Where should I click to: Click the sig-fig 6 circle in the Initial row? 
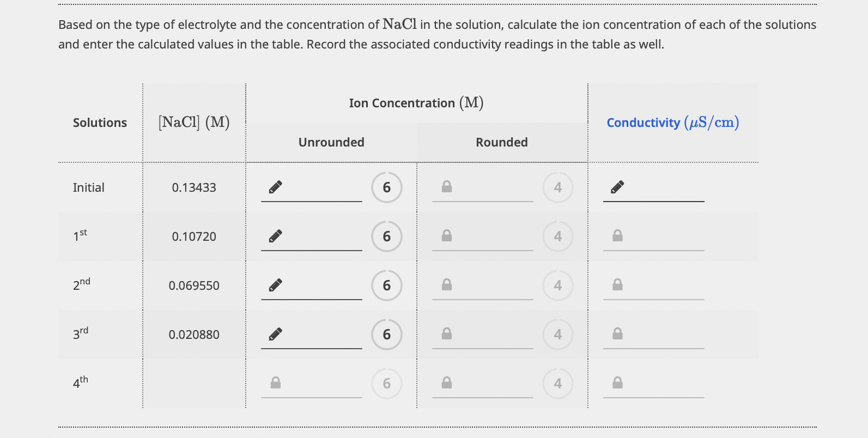[x=387, y=187]
